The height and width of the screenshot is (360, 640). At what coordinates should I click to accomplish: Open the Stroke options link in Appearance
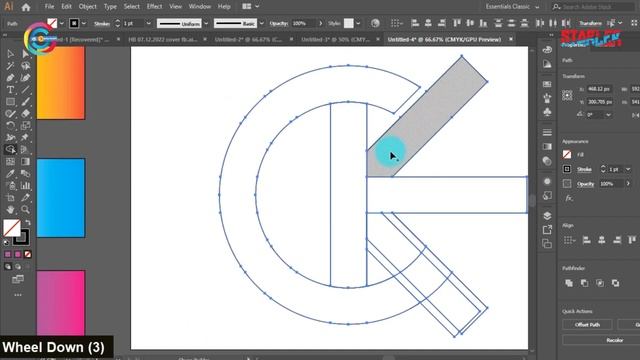tap(584, 169)
